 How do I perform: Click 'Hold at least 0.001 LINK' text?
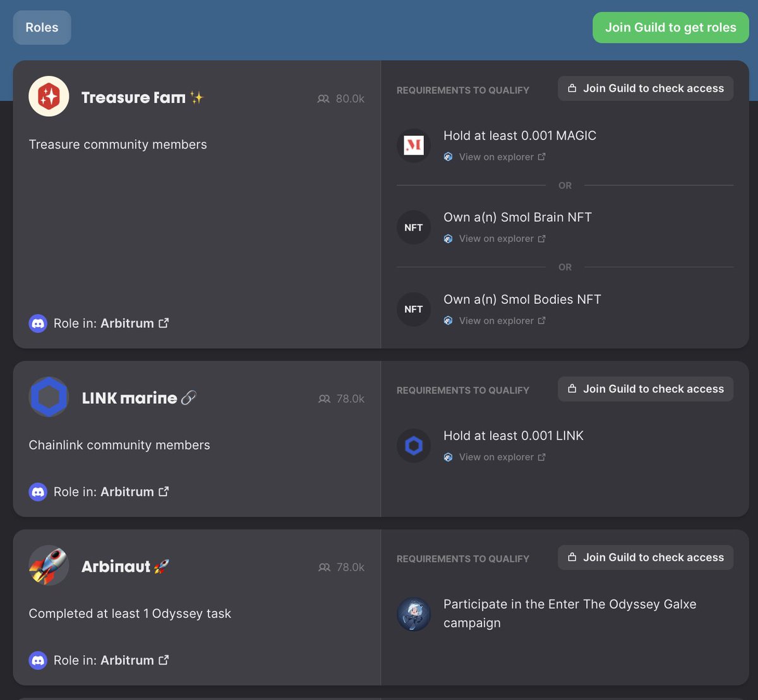(x=514, y=436)
